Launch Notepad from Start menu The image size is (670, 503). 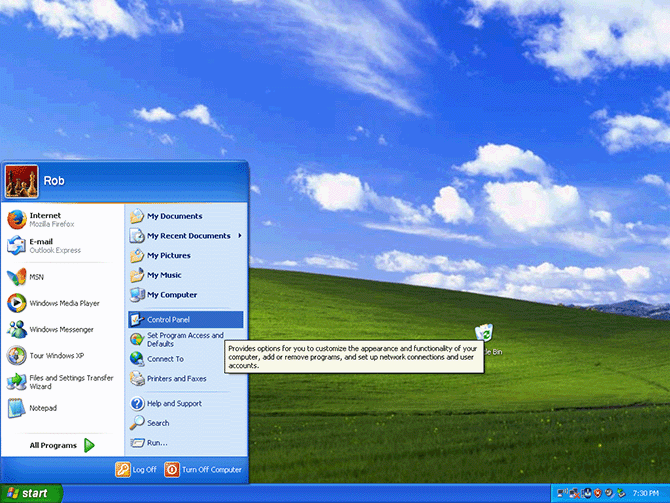click(62, 408)
